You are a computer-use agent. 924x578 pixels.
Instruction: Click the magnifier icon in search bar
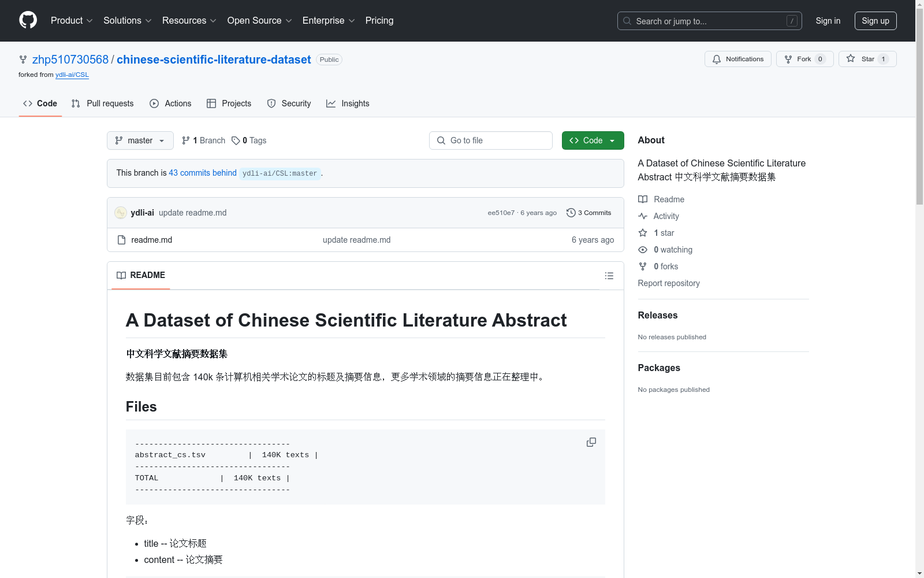pyautogui.click(x=627, y=21)
